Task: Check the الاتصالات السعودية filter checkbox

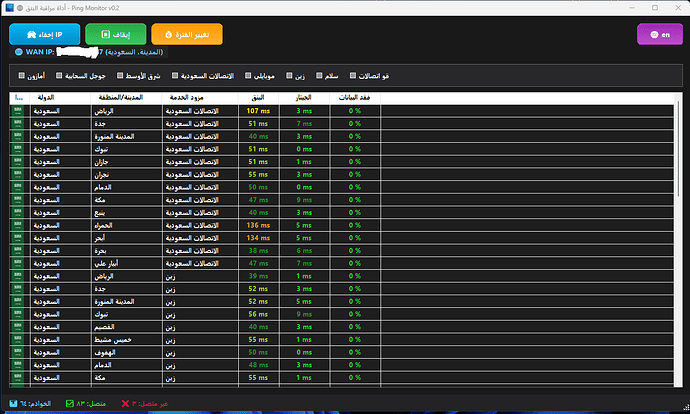Action: tap(175, 76)
